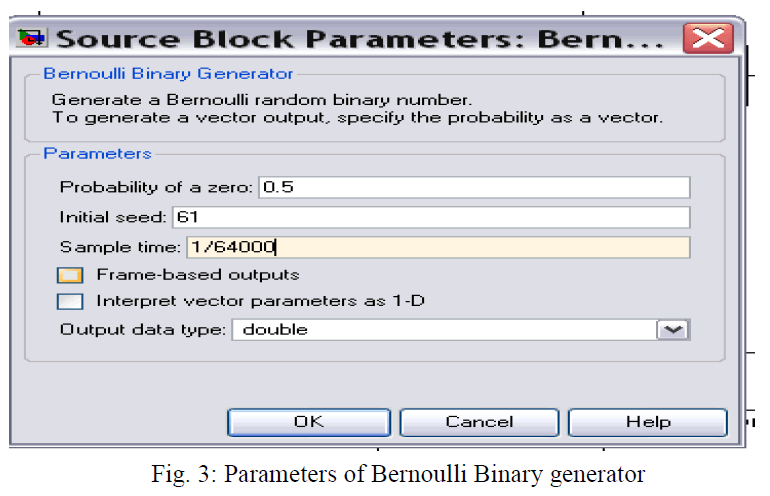
Task: Click the Frame-based outputs label
Action: (x=198, y=275)
